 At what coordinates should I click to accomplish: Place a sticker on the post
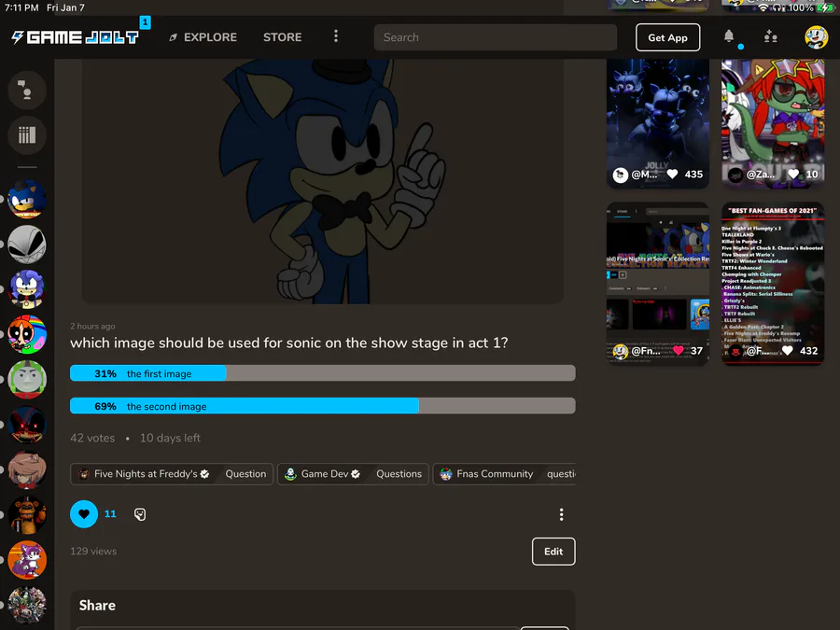coord(140,514)
